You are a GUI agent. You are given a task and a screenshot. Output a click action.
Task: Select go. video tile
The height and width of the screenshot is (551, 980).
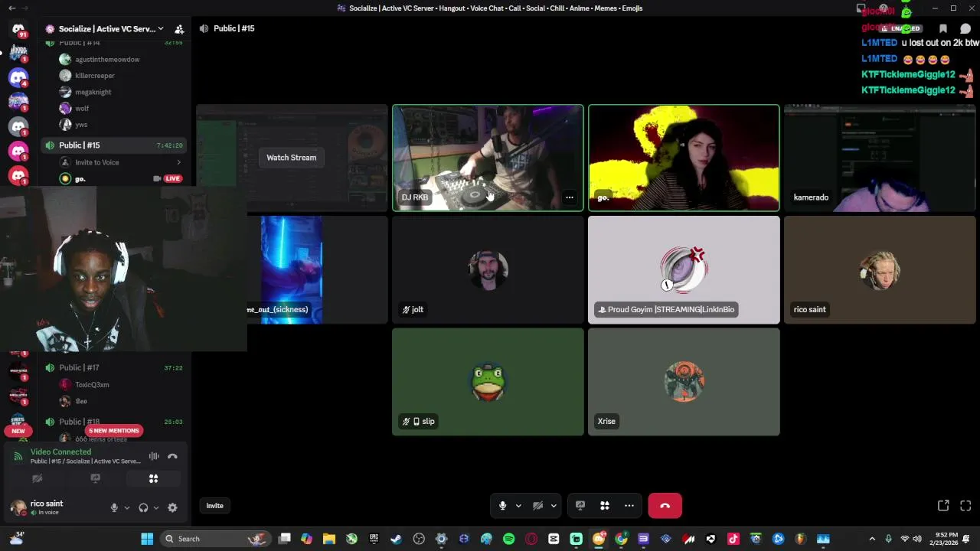684,158
